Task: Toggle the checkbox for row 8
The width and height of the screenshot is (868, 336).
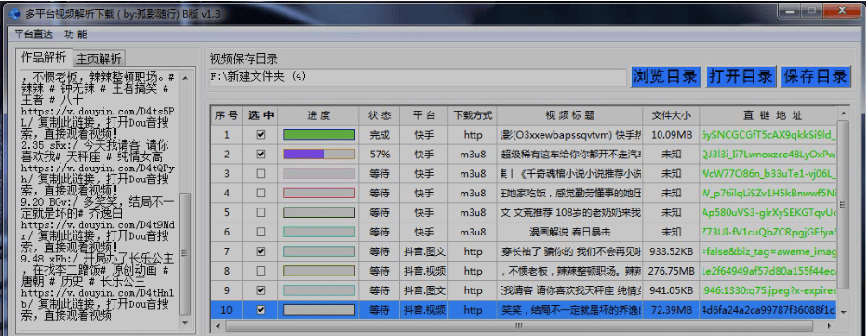Action: (x=260, y=271)
